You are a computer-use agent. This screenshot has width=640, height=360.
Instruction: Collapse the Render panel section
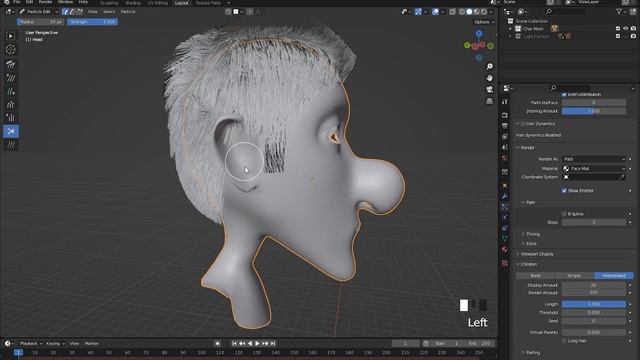(x=527, y=148)
